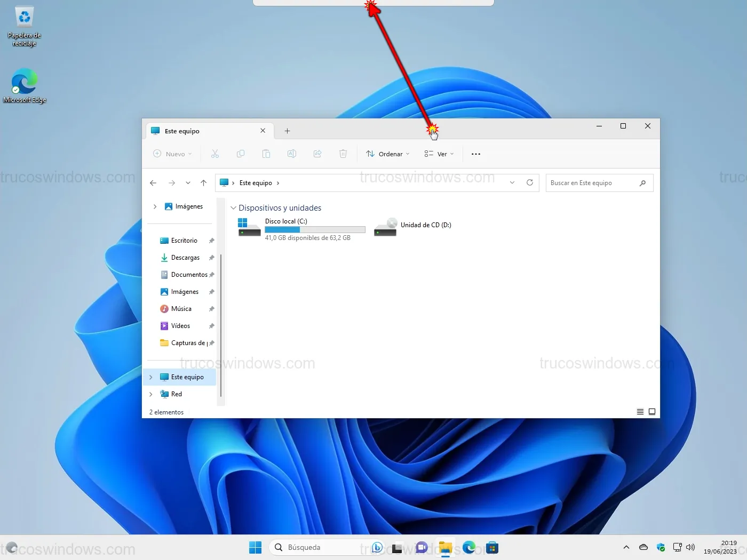The height and width of the screenshot is (560, 747).
Task: Expand the Red tree node
Action: click(x=151, y=394)
